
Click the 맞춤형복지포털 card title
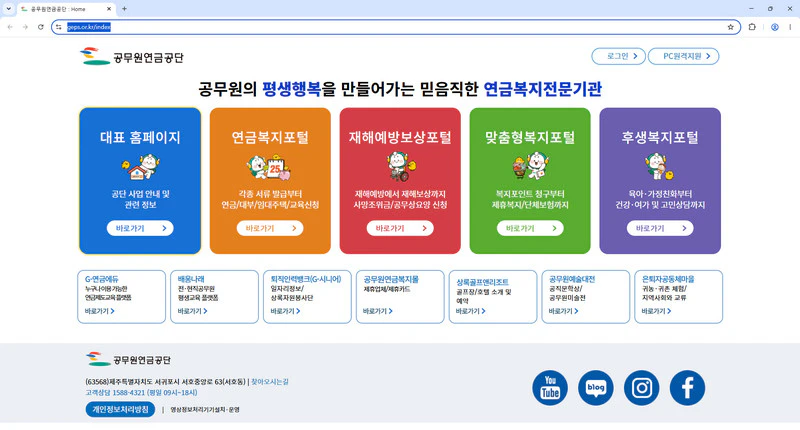coord(530,137)
